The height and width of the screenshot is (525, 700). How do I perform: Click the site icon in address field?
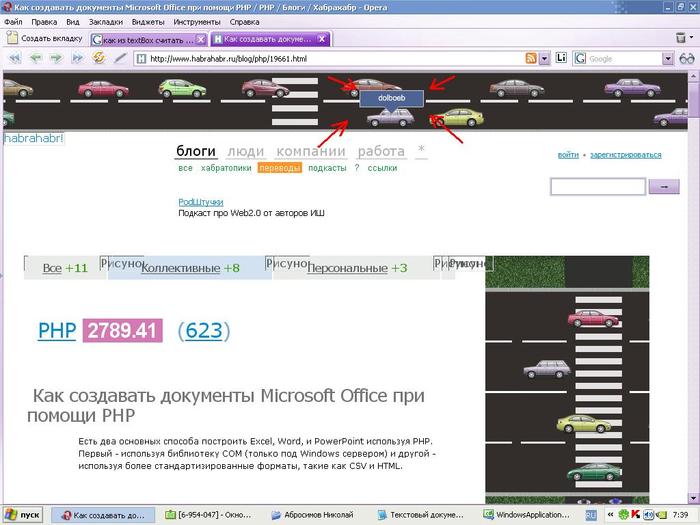142,58
